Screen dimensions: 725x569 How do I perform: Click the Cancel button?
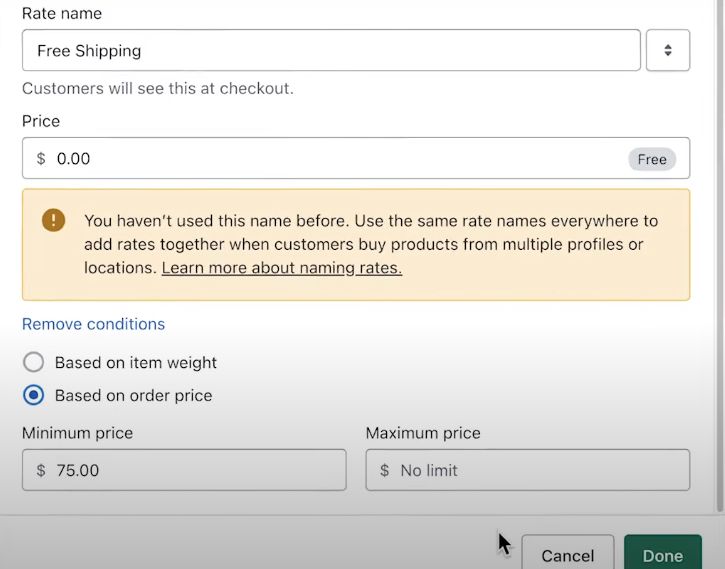(568, 554)
